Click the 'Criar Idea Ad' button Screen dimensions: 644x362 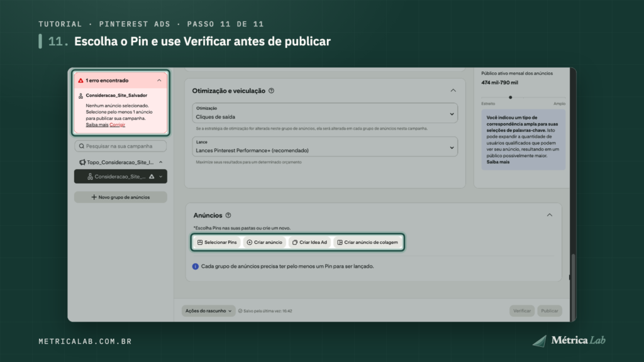(309, 242)
